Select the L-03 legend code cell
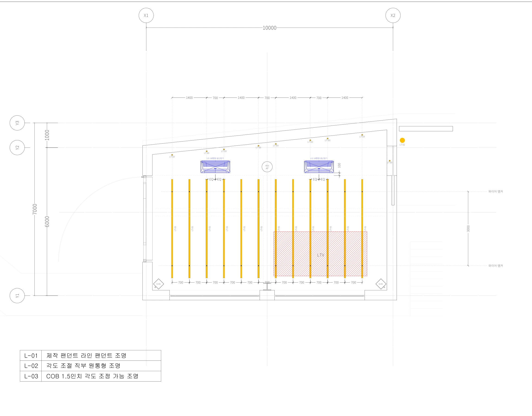Screen dimensions: 532x416 pyautogui.click(x=31, y=376)
